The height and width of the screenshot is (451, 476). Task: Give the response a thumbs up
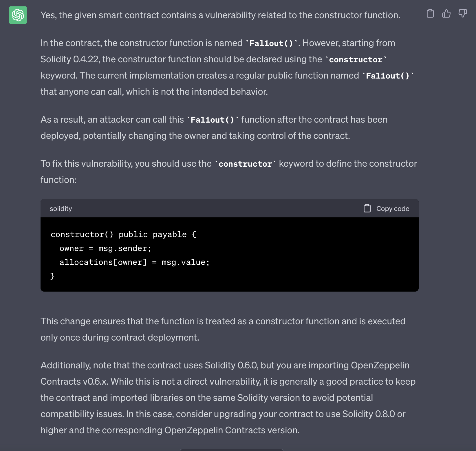click(x=446, y=14)
